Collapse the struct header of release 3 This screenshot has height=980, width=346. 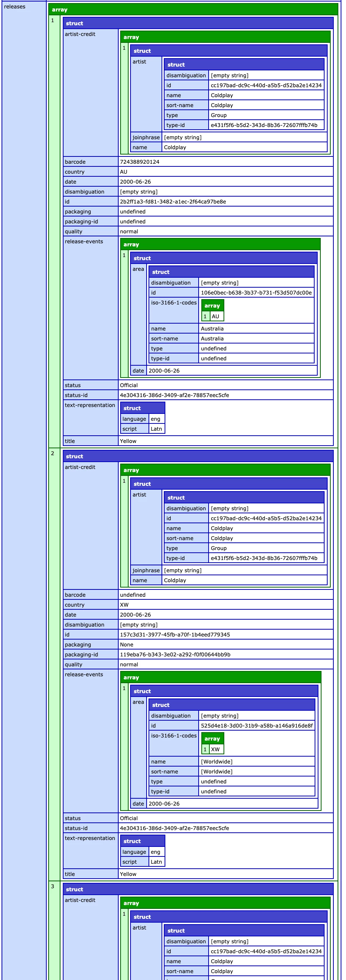pos(198,889)
